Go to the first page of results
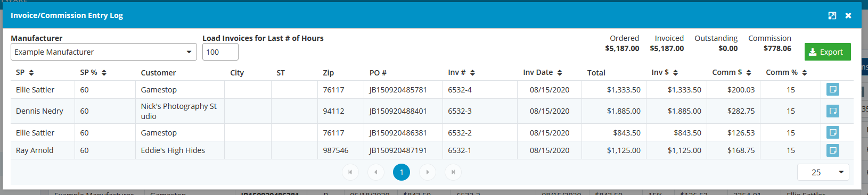The image size is (868, 195). pos(350,172)
